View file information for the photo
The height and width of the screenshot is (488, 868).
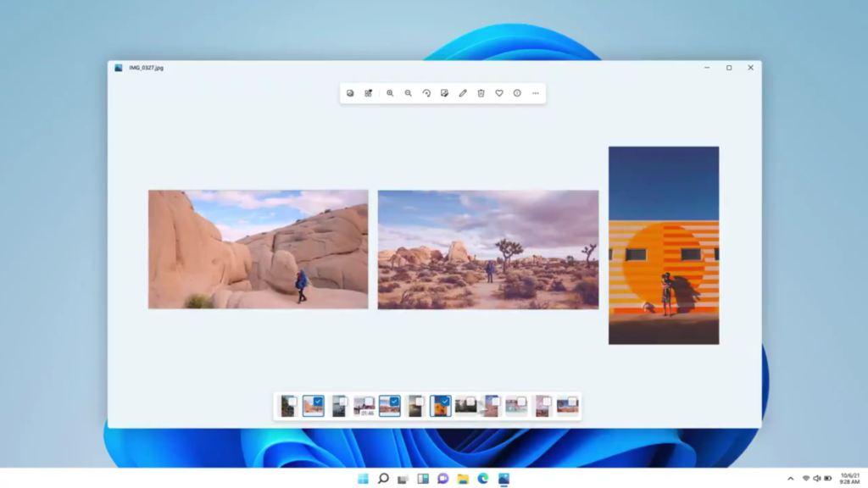coord(517,93)
